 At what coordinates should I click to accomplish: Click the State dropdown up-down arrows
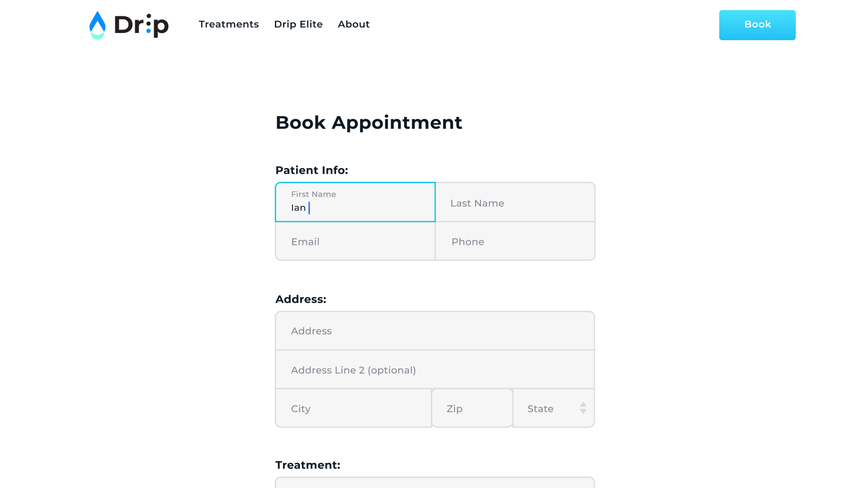[583, 408]
